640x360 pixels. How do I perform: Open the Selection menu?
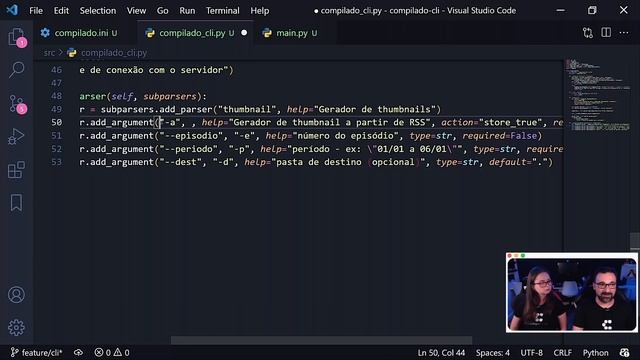pyautogui.click(x=98, y=11)
